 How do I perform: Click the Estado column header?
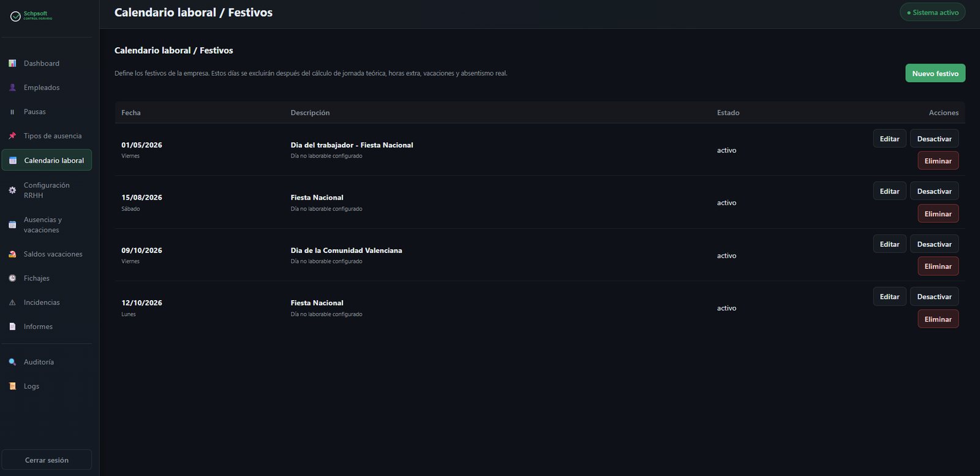(728, 113)
